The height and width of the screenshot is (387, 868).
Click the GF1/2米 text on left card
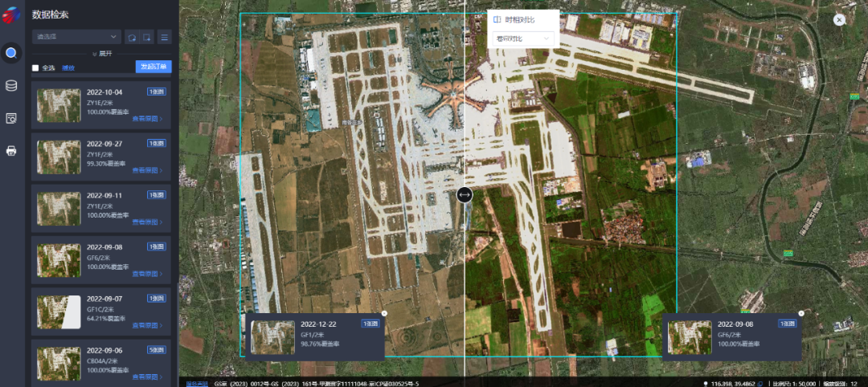[x=312, y=335]
